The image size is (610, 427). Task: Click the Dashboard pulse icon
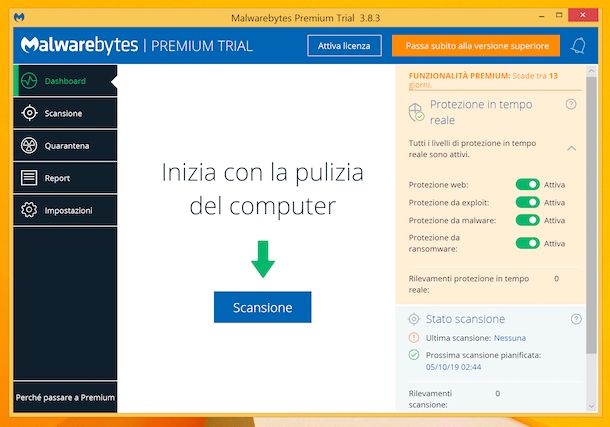pyautogui.click(x=29, y=81)
